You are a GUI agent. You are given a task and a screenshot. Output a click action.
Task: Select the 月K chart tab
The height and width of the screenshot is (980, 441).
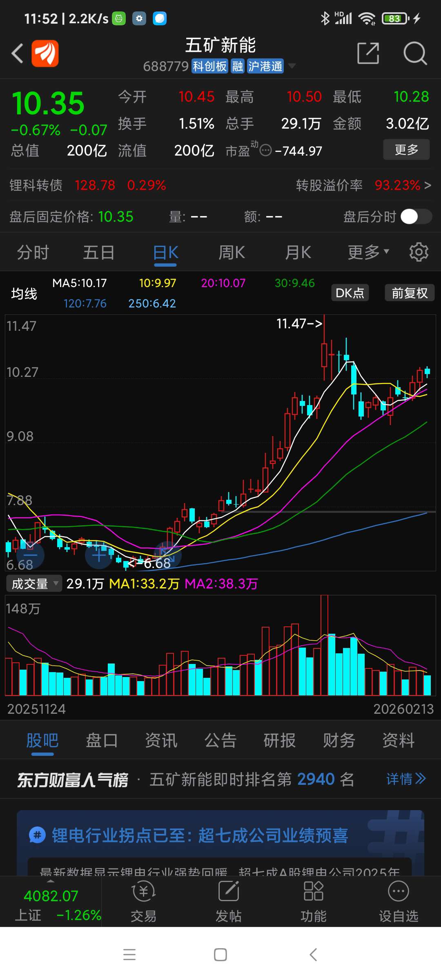[298, 252]
